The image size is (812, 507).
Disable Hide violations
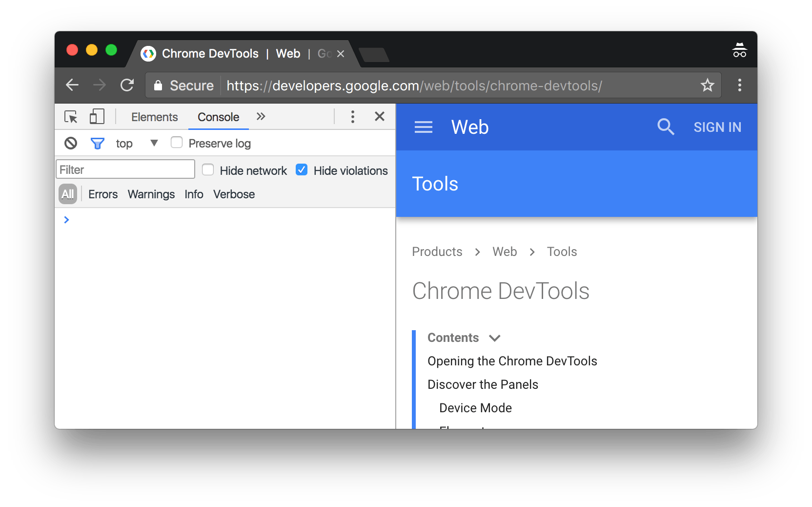302,169
